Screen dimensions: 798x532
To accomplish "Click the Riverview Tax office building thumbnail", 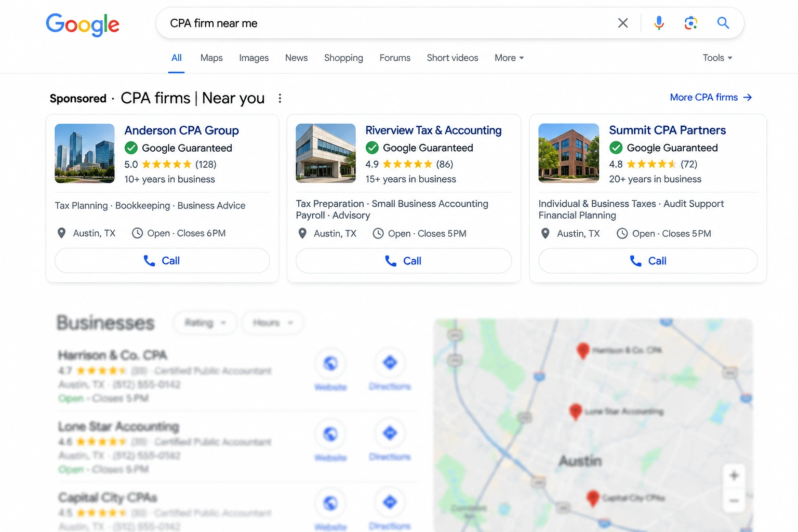I will click(326, 153).
